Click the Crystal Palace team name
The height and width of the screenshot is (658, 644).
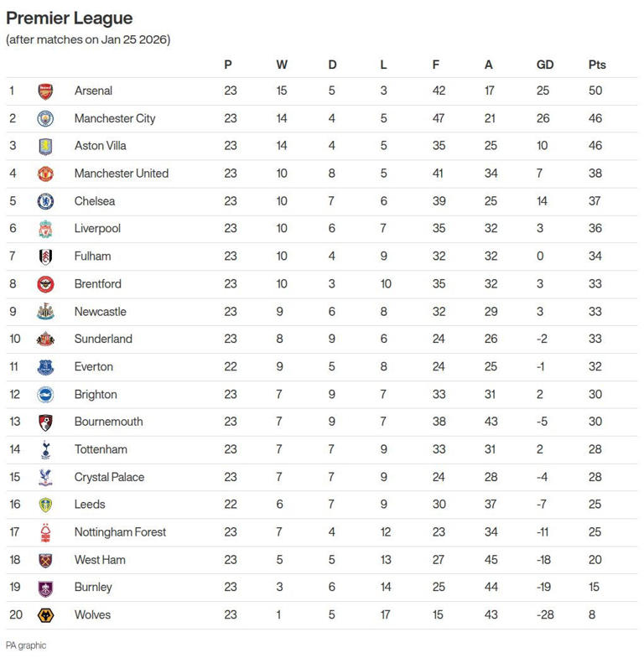pyautogui.click(x=109, y=477)
